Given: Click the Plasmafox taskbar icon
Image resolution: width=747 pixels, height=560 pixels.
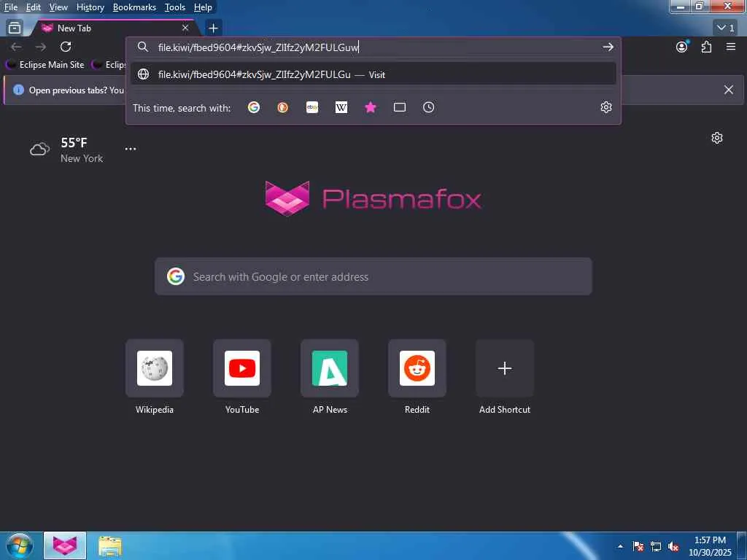Looking at the screenshot, I should point(65,546).
